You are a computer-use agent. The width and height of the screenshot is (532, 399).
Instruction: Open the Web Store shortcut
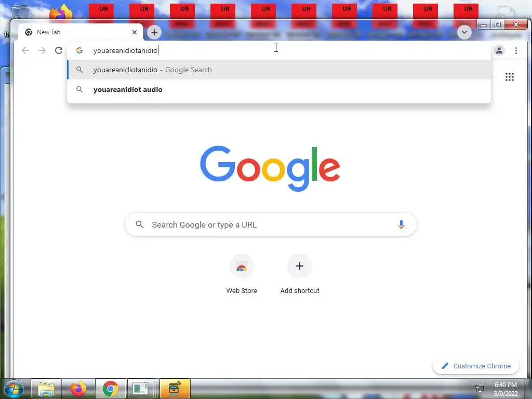pyautogui.click(x=242, y=275)
